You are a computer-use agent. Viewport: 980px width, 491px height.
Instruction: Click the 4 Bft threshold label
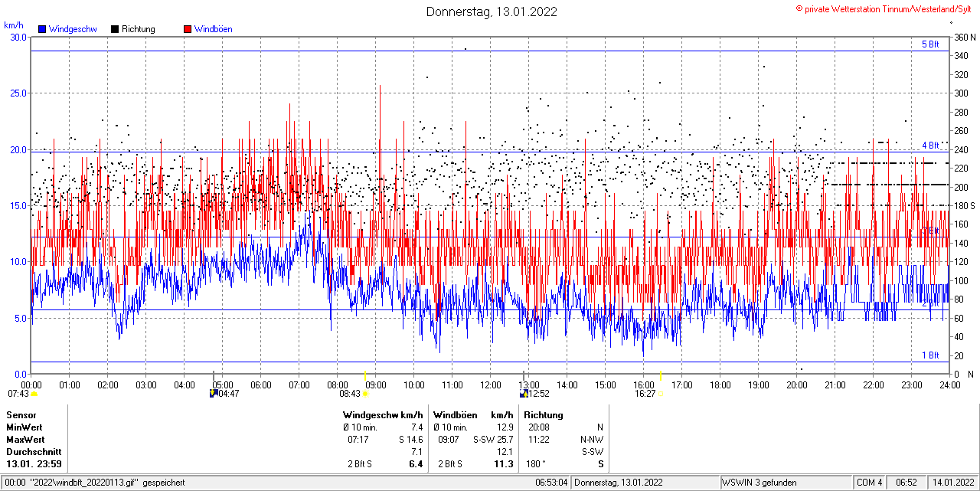930,146
